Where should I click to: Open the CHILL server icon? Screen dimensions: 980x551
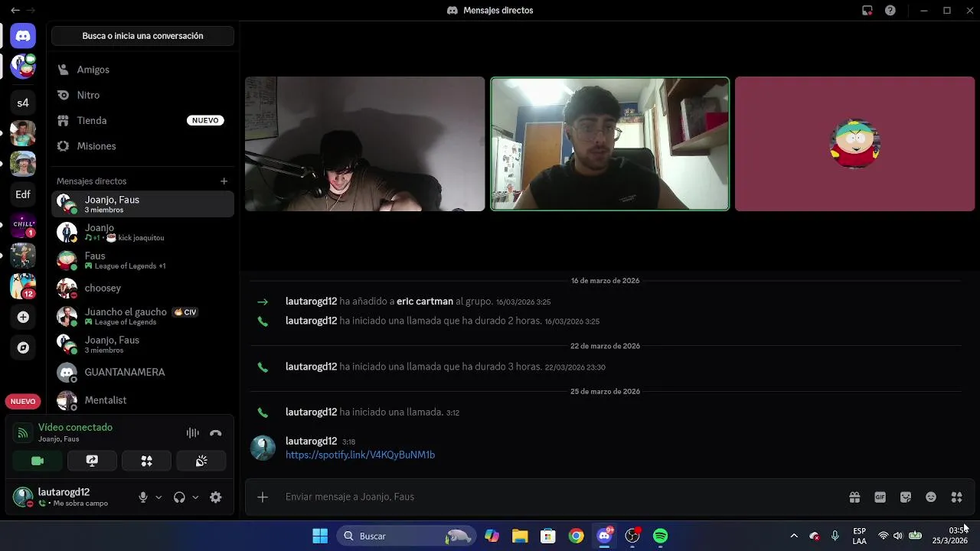(x=23, y=225)
